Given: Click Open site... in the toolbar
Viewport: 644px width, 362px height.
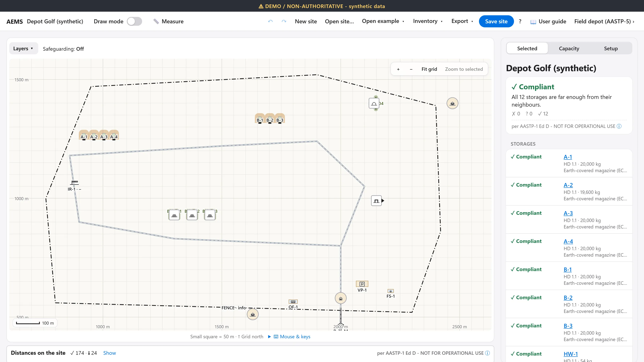Looking at the screenshot, I should click(x=339, y=21).
